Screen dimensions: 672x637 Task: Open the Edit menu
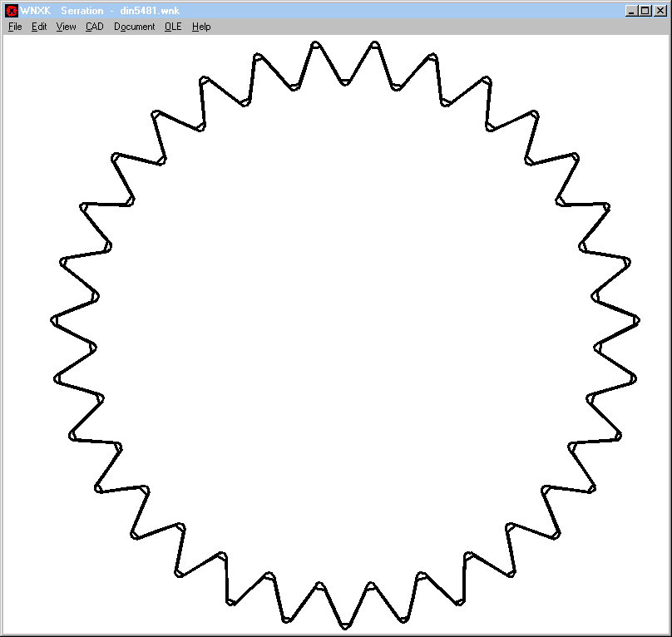coord(39,27)
